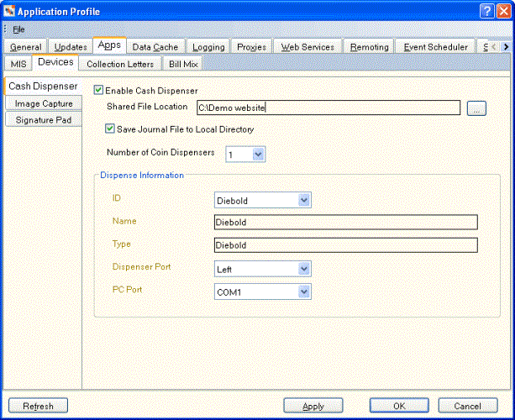Click the PC Port label
515x420 pixels.
click(x=127, y=290)
